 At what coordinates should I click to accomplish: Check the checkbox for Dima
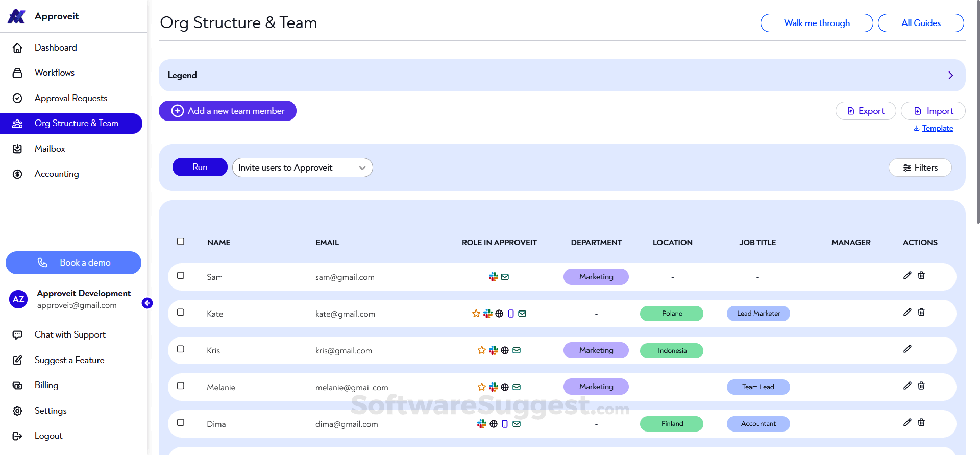tap(181, 422)
